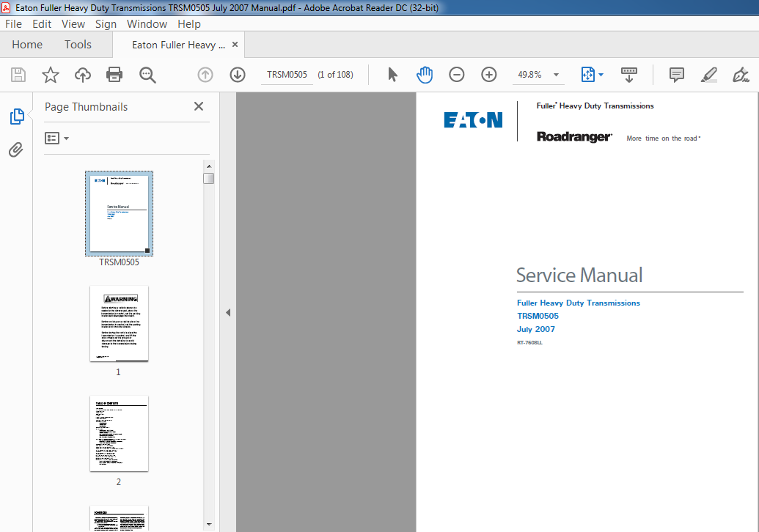Click the Service Manual heading
759x532 pixels.
[x=579, y=276]
